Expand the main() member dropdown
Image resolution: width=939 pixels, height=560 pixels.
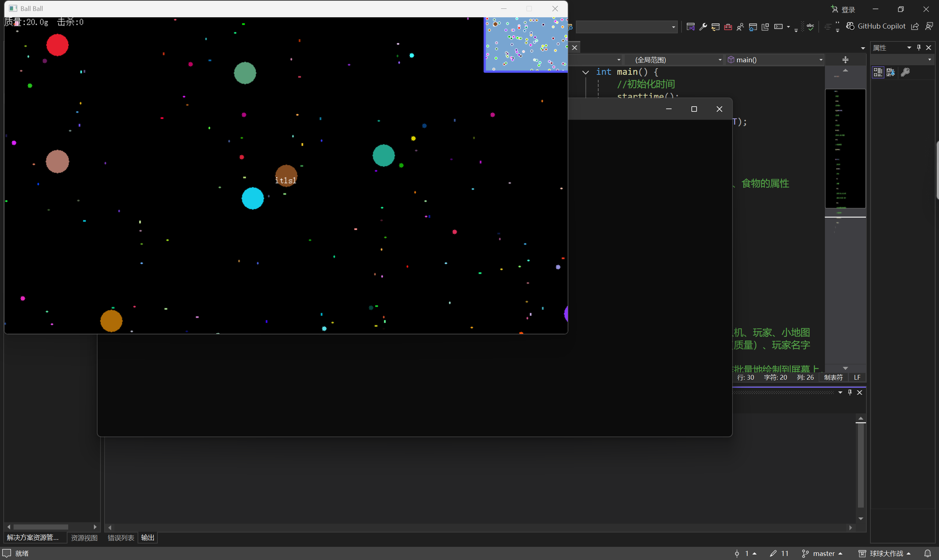click(821, 60)
